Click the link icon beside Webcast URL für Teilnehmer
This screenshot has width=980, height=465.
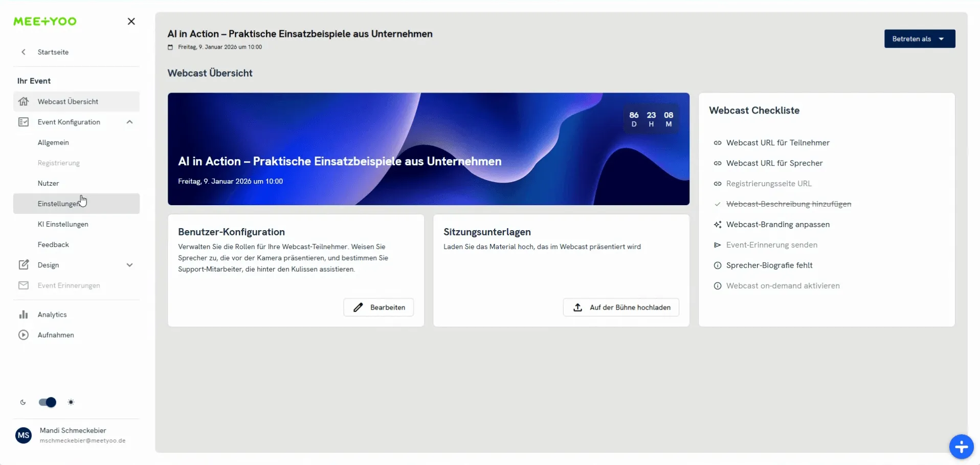[x=718, y=143]
